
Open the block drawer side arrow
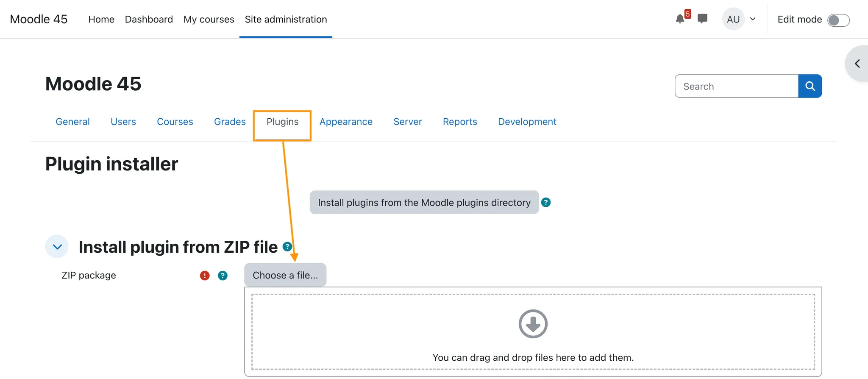(857, 64)
